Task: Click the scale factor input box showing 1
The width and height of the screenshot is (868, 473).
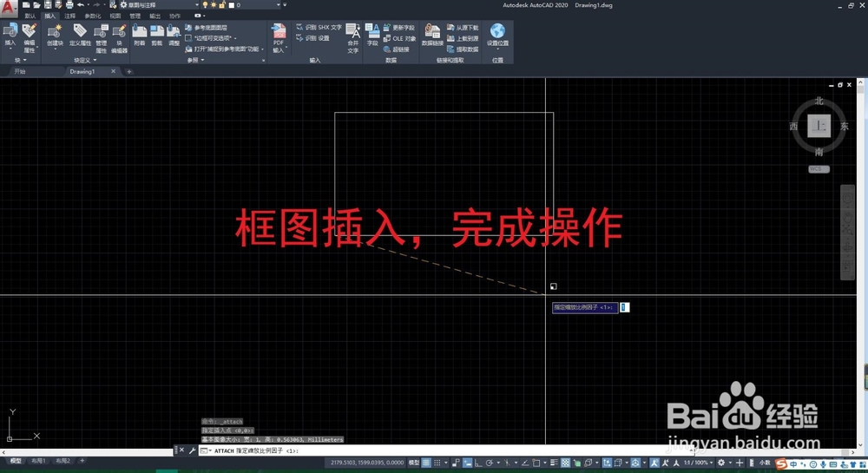Action: tap(624, 307)
